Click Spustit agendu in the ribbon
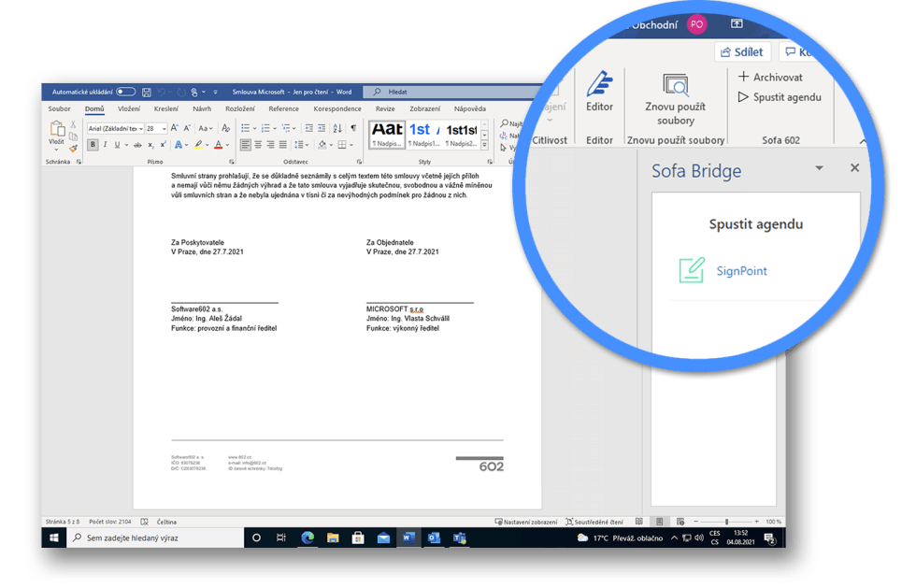The width and height of the screenshot is (916, 588). [x=780, y=97]
